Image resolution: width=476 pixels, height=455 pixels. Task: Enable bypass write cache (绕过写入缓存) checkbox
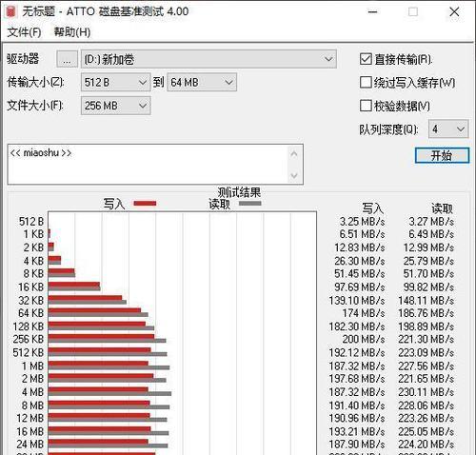click(x=366, y=83)
